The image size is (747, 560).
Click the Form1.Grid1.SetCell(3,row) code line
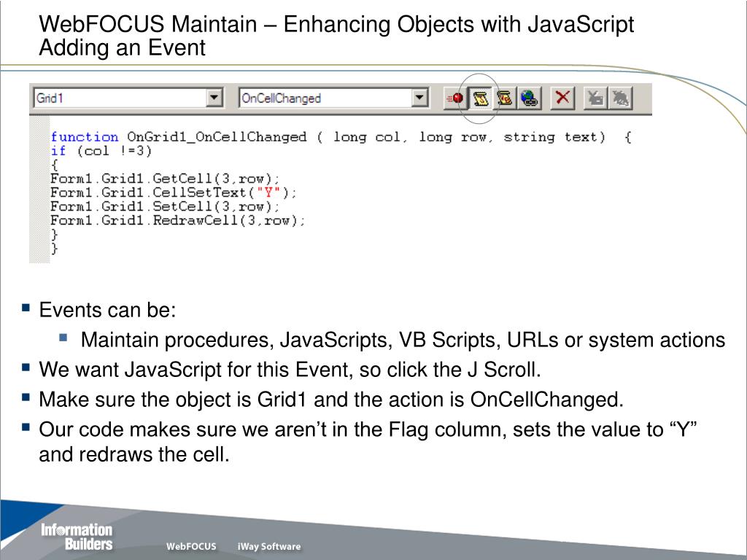point(165,206)
